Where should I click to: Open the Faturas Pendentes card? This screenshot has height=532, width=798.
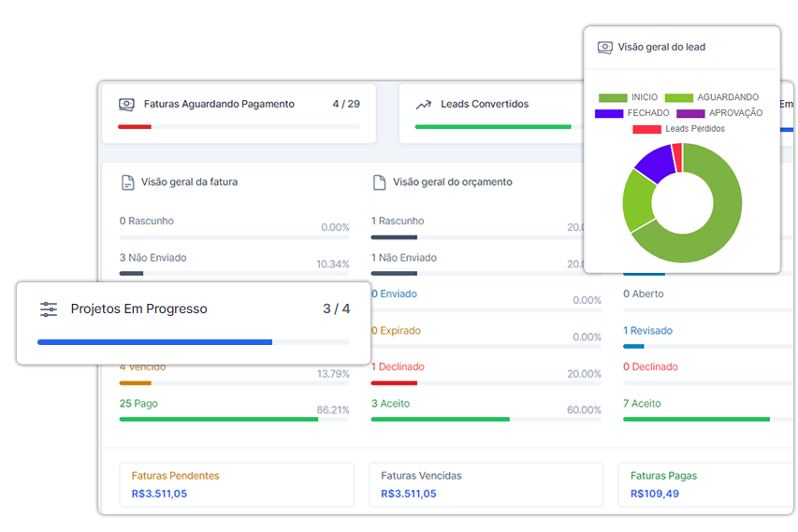click(x=237, y=484)
